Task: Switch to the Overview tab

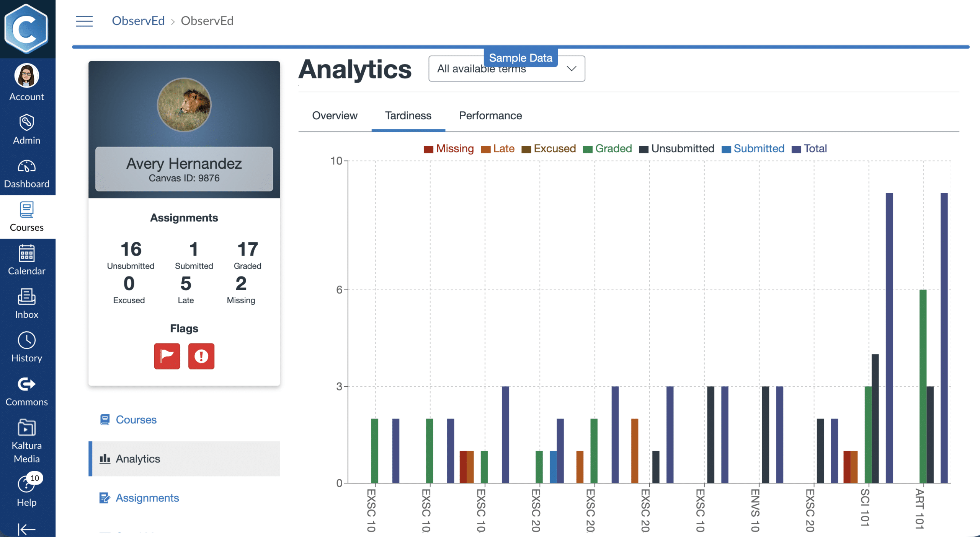Action: coord(335,116)
